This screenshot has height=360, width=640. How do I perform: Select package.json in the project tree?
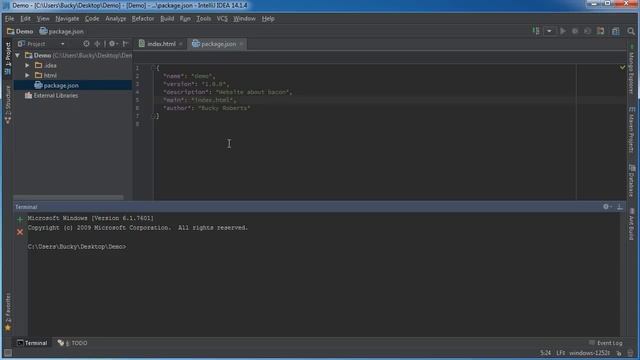pos(73,85)
